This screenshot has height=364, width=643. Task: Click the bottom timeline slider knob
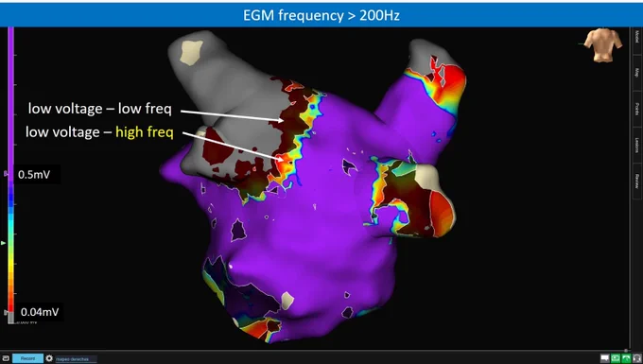[x=626, y=351]
